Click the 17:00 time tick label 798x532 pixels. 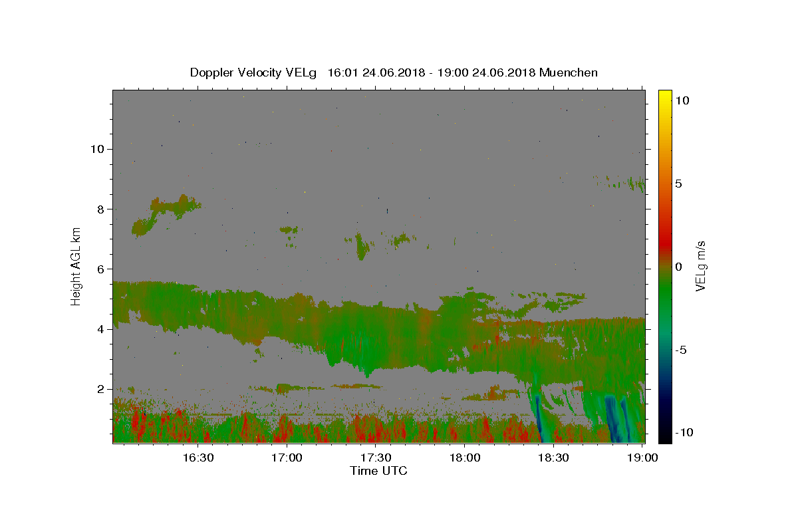pyautogui.click(x=287, y=458)
